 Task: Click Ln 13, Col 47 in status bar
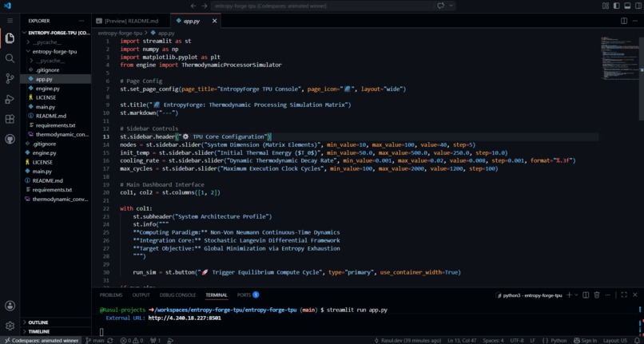pos(461,341)
